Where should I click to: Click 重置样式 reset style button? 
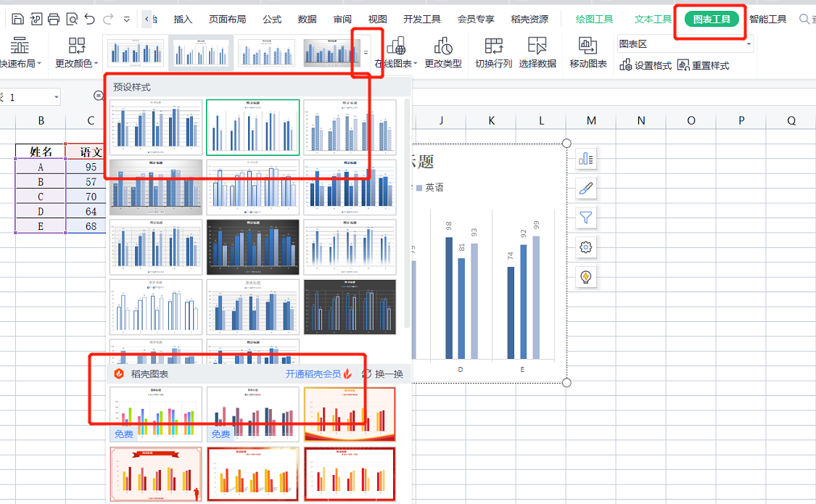pyautogui.click(x=703, y=65)
